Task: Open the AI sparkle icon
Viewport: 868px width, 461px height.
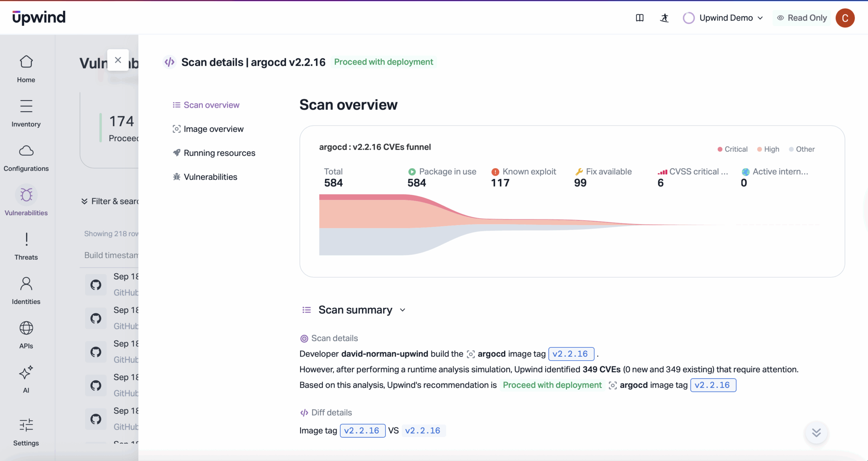Action: click(x=26, y=373)
